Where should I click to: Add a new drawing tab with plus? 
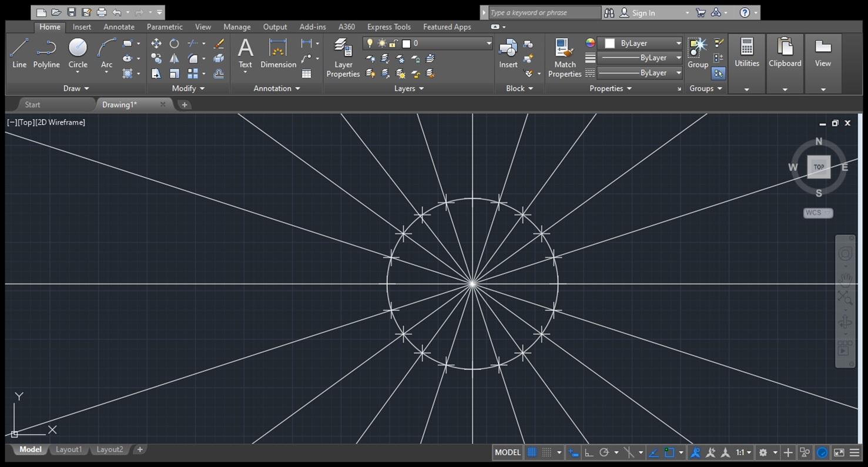click(x=184, y=105)
